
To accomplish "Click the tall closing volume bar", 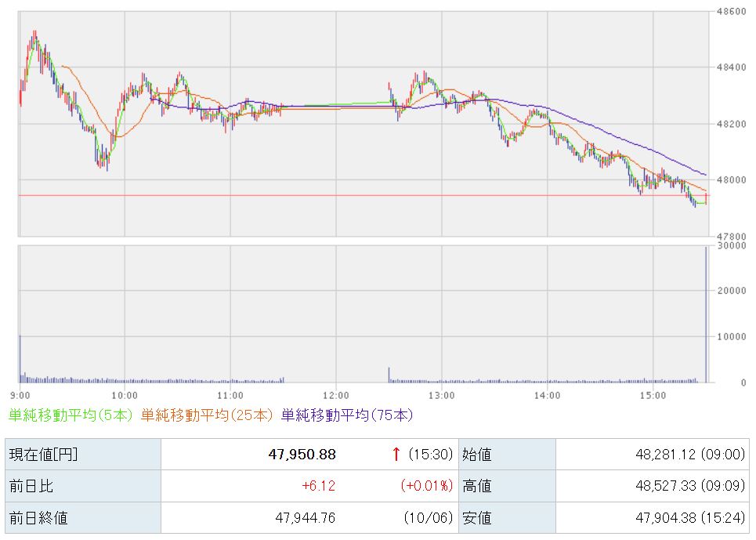I will [x=706, y=313].
